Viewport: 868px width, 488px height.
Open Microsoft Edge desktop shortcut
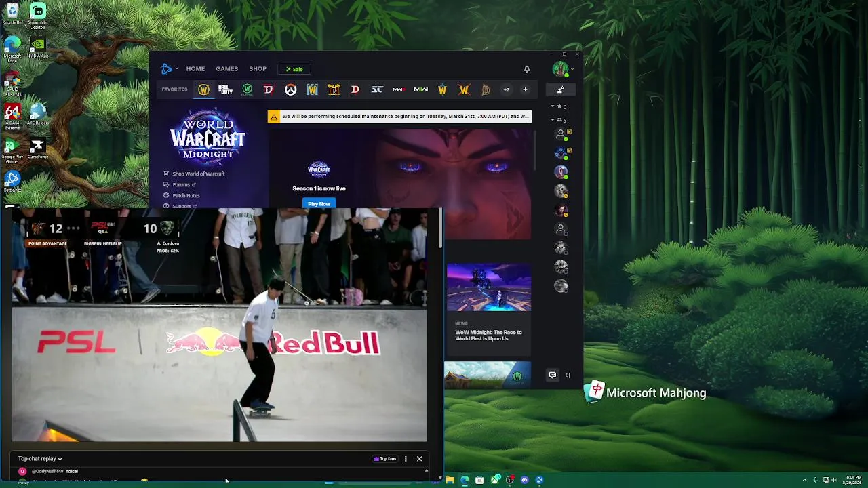pyautogui.click(x=12, y=49)
